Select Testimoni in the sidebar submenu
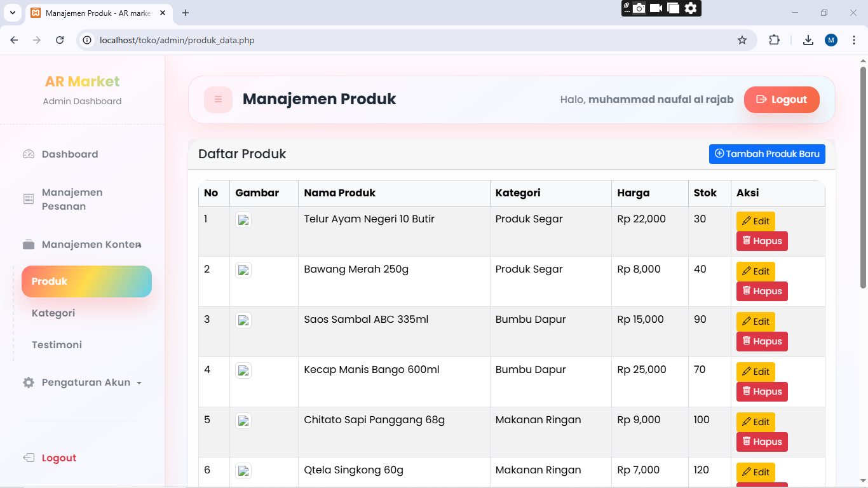The image size is (868, 488). pos(57,345)
